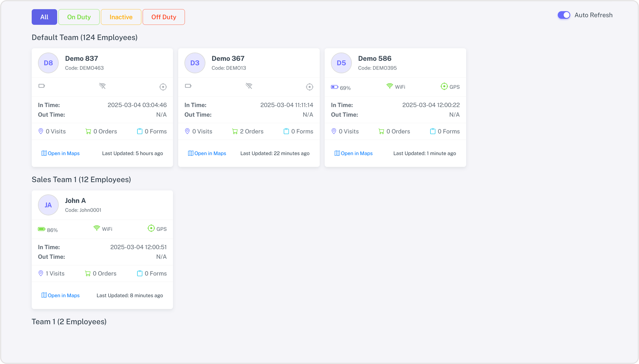Click Code: DEMO463 text

click(84, 68)
